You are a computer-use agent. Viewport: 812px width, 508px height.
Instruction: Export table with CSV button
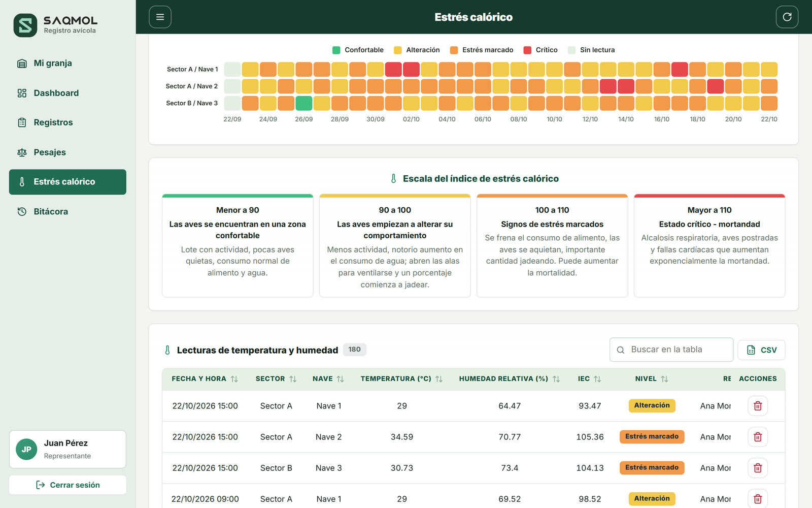click(761, 350)
